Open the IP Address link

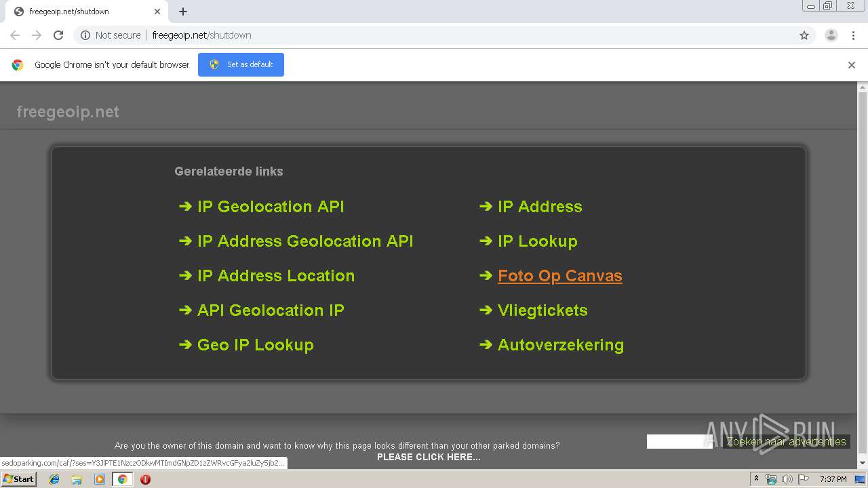[540, 207]
